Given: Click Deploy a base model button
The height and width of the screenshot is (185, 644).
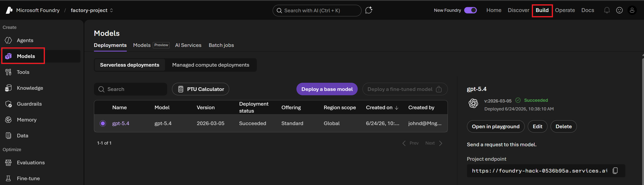Looking at the screenshot, I should [x=327, y=89].
